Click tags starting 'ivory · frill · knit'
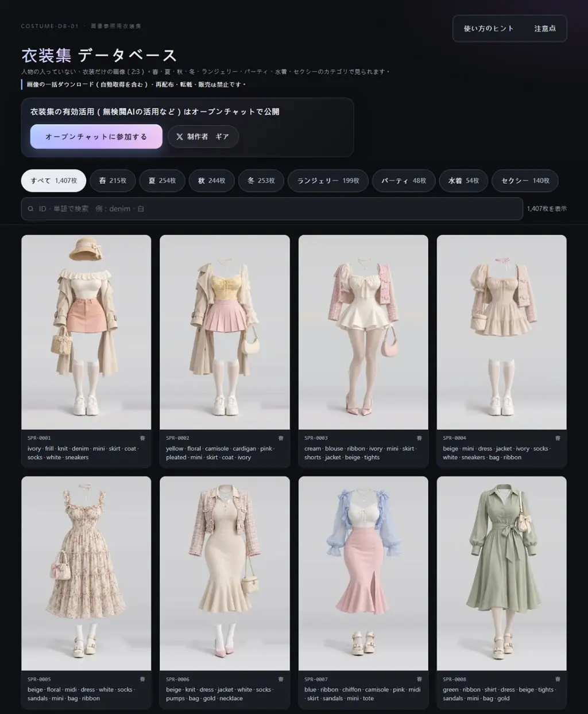588x714 pixels. 83,453
